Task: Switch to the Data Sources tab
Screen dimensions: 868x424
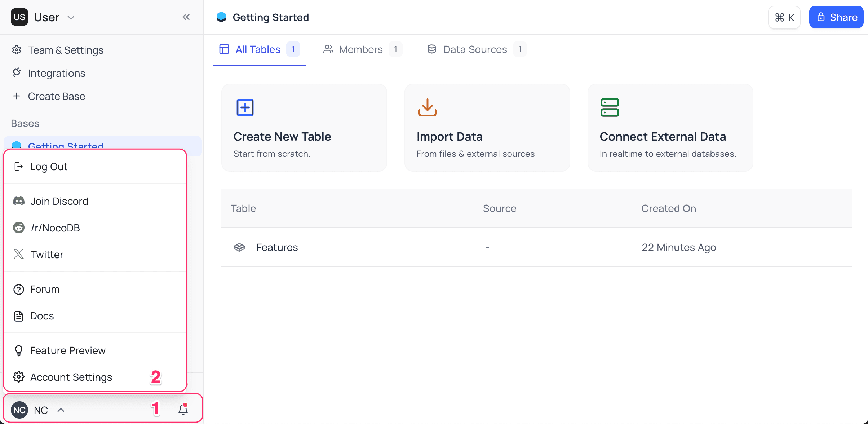Action: point(475,49)
